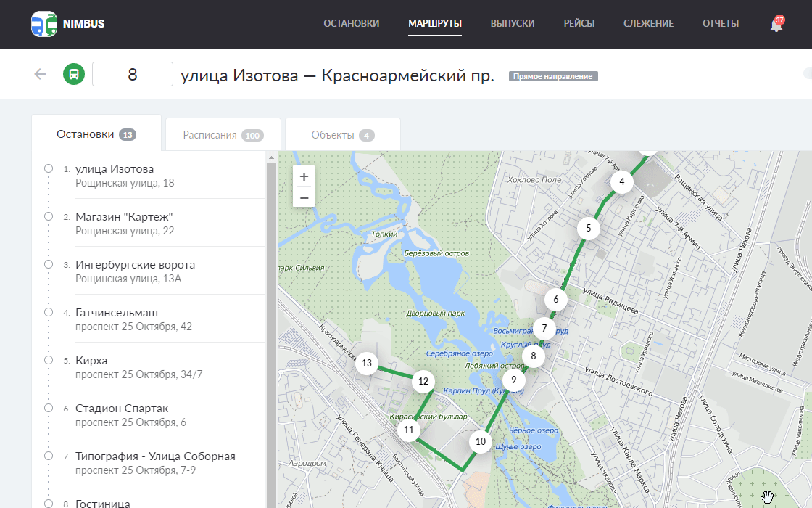Zoom out the map with minus button
Screen dimensions: 812x508
point(304,197)
